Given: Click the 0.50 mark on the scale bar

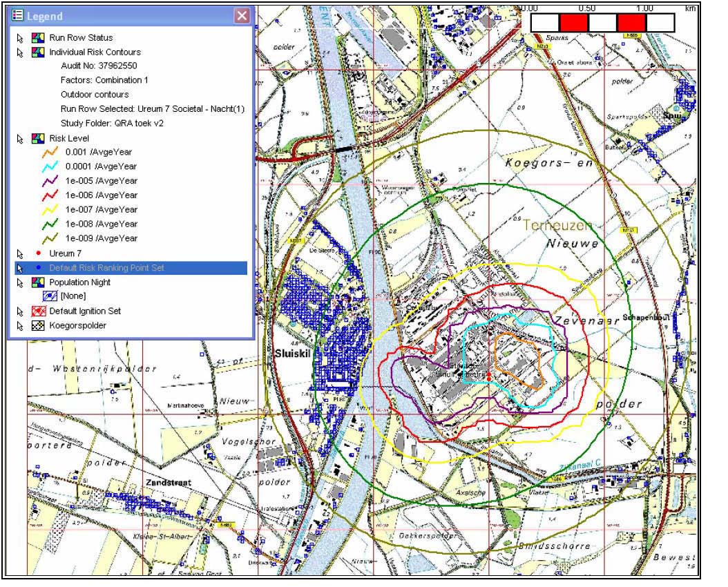Looking at the screenshot, I should (x=587, y=8).
